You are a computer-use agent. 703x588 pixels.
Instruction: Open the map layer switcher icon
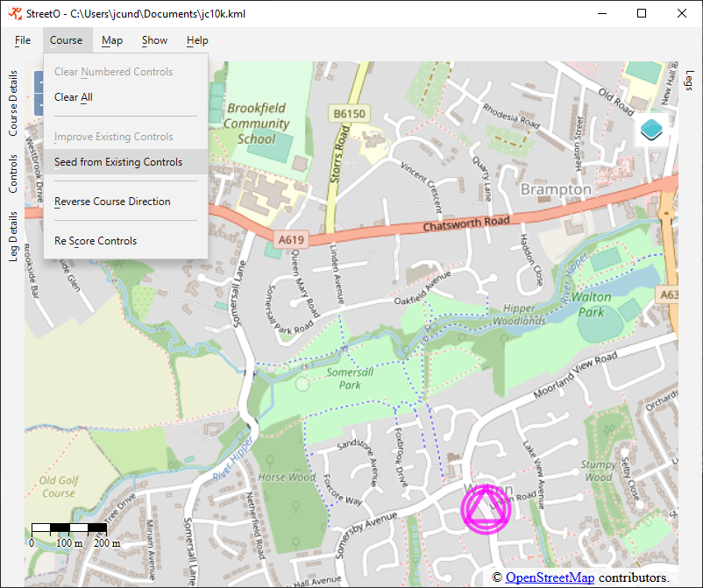click(654, 130)
